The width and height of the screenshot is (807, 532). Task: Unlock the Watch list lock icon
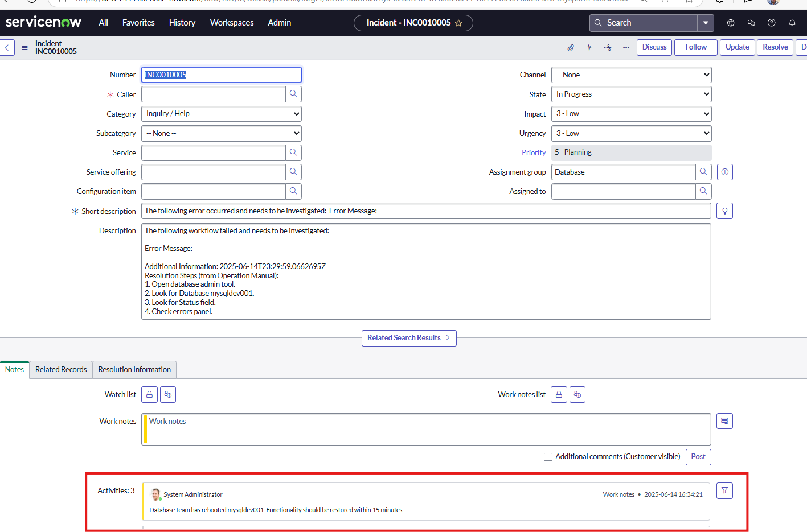point(149,394)
